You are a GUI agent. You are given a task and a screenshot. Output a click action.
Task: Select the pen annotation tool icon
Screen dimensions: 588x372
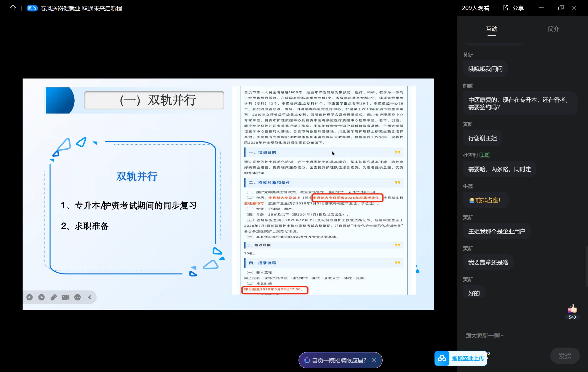coord(53,297)
